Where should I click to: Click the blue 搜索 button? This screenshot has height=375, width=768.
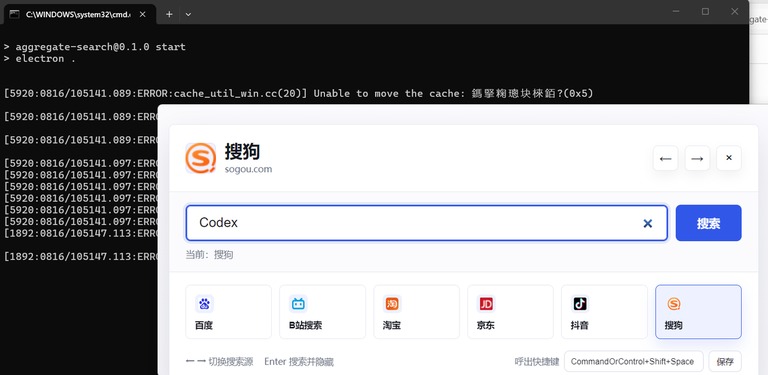pos(708,223)
